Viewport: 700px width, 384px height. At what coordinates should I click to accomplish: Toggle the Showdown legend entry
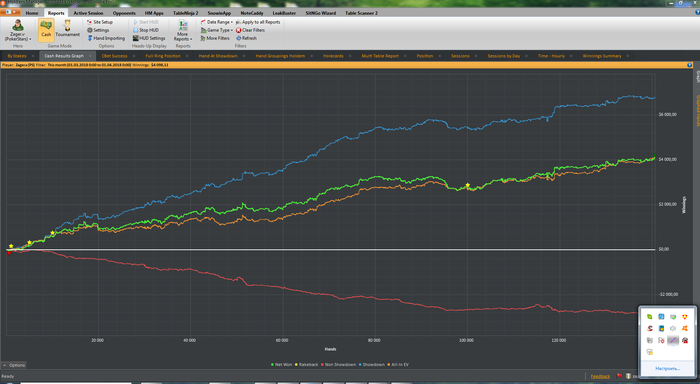[371, 364]
